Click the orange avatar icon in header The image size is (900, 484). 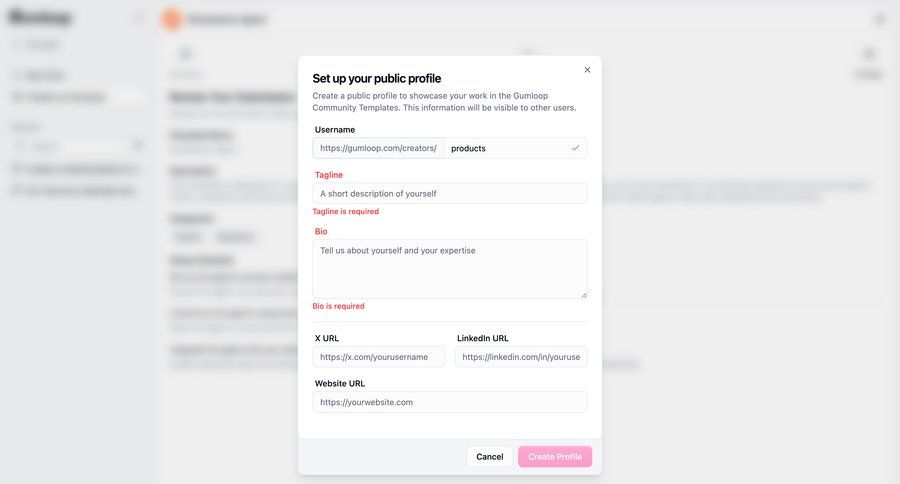pyautogui.click(x=172, y=19)
